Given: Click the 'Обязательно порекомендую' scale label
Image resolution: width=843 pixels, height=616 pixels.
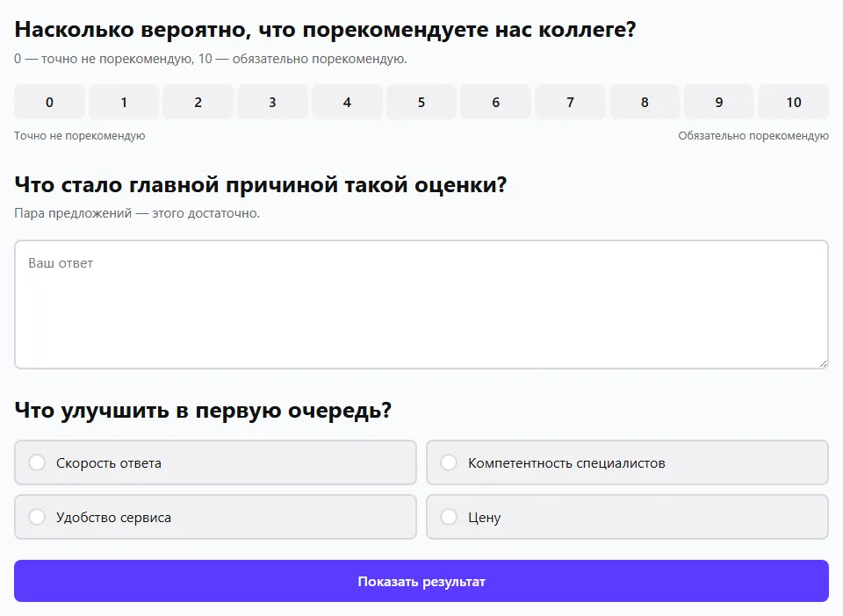Looking at the screenshot, I should (x=753, y=136).
